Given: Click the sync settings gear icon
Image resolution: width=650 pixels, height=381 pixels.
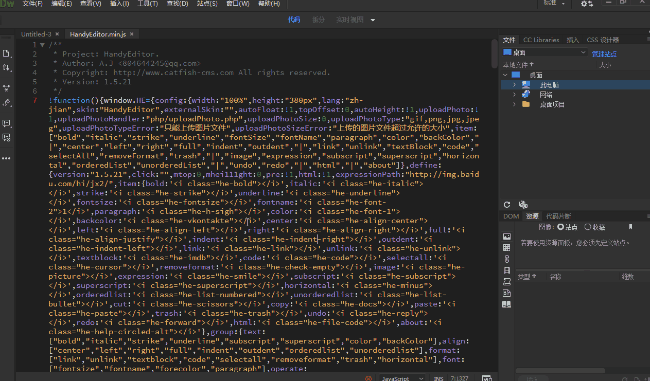Looking at the screenshot, I should 587,3.
